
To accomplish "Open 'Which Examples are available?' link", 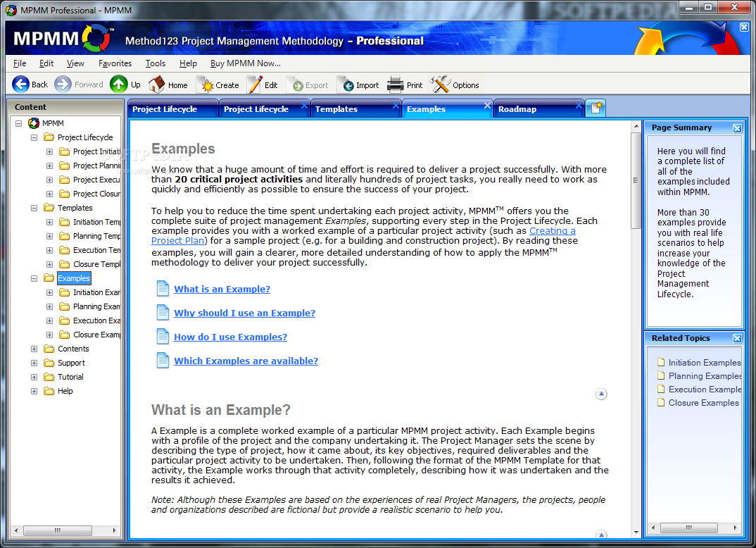I will (246, 361).
